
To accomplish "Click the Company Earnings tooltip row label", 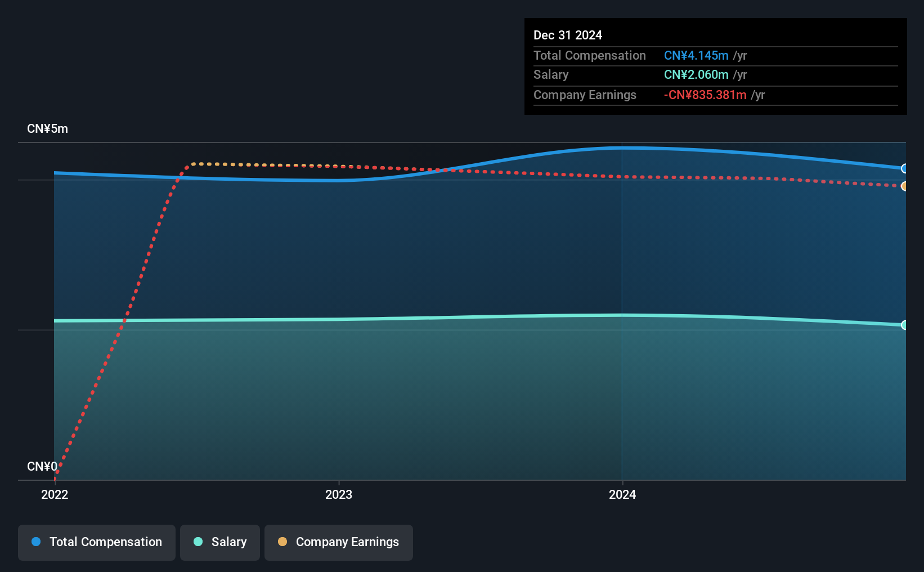I will click(x=585, y=95).
